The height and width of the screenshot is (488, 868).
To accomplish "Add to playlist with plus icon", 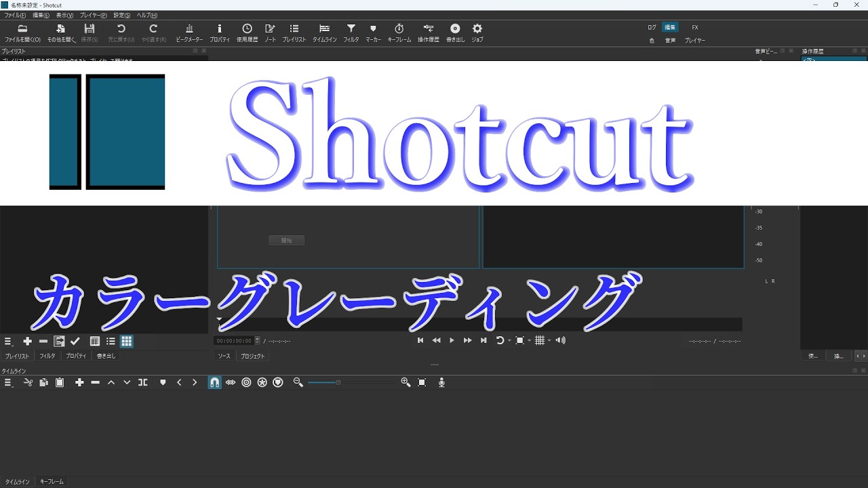I will click(28, 342).
